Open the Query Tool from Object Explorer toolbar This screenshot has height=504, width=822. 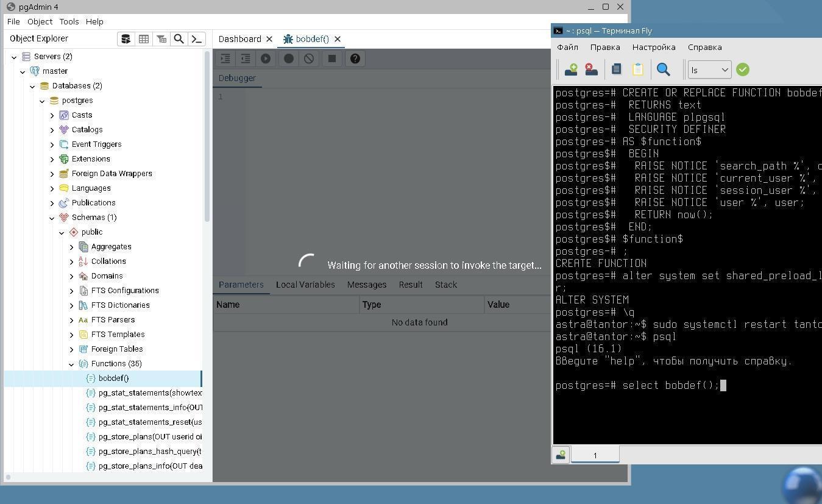point(126,39)
